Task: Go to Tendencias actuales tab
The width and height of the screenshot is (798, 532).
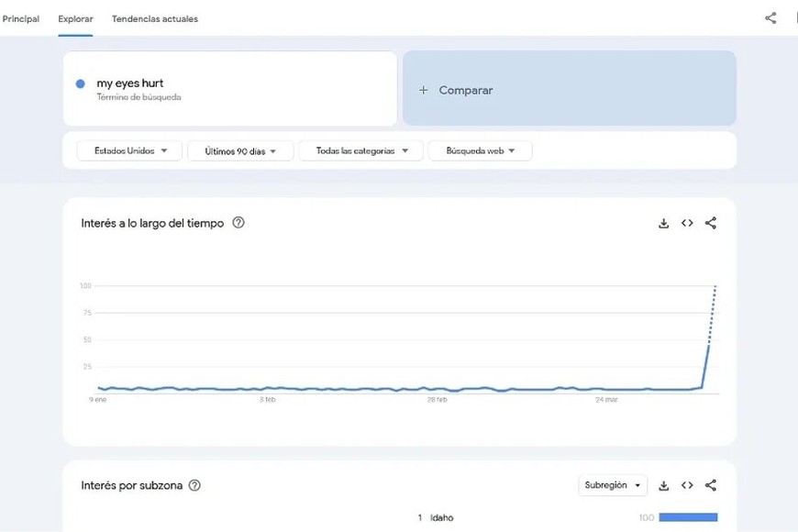Action: pos(154,18)
